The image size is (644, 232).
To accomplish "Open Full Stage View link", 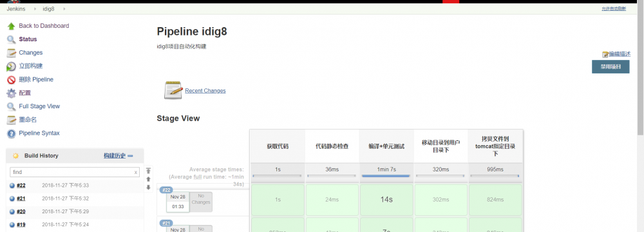I will [39, 106].
